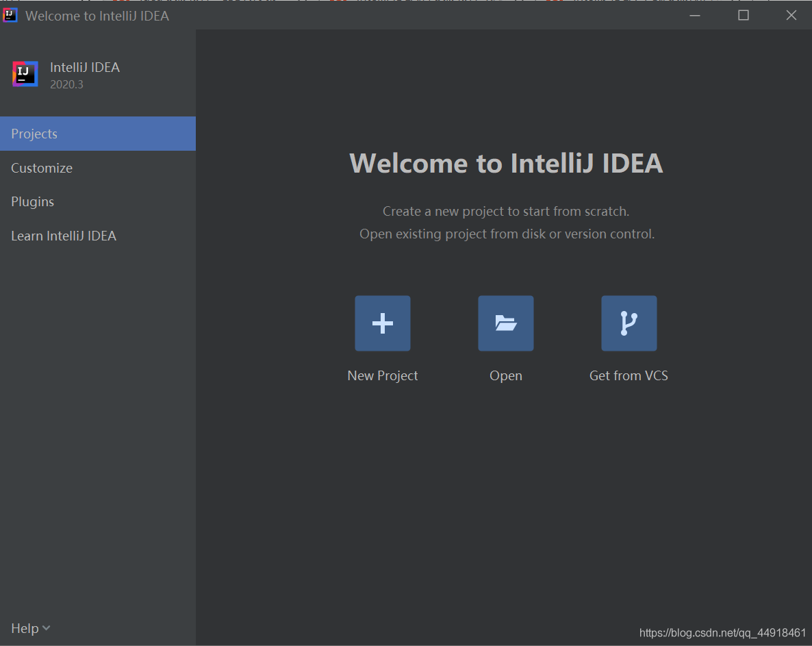Click the Get from VCS label

click(629, 375)
